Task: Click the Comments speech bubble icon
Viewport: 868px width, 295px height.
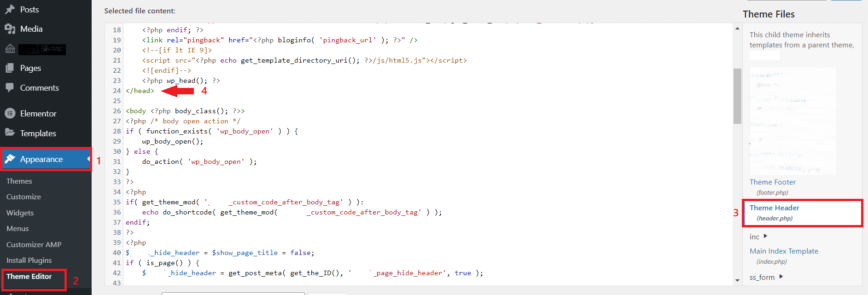Action: click(10, 87)
